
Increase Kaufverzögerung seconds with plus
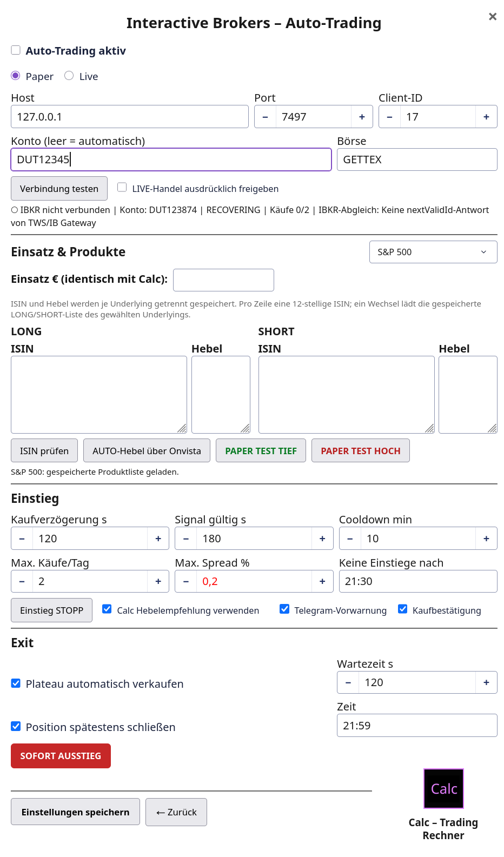(158, 539)
